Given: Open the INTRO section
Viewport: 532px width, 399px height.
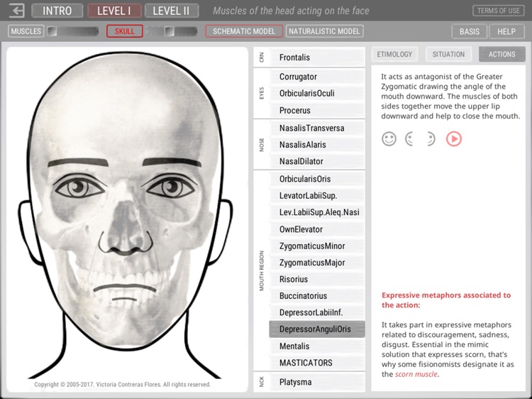Looking at the screenshot, I should 57,11.
